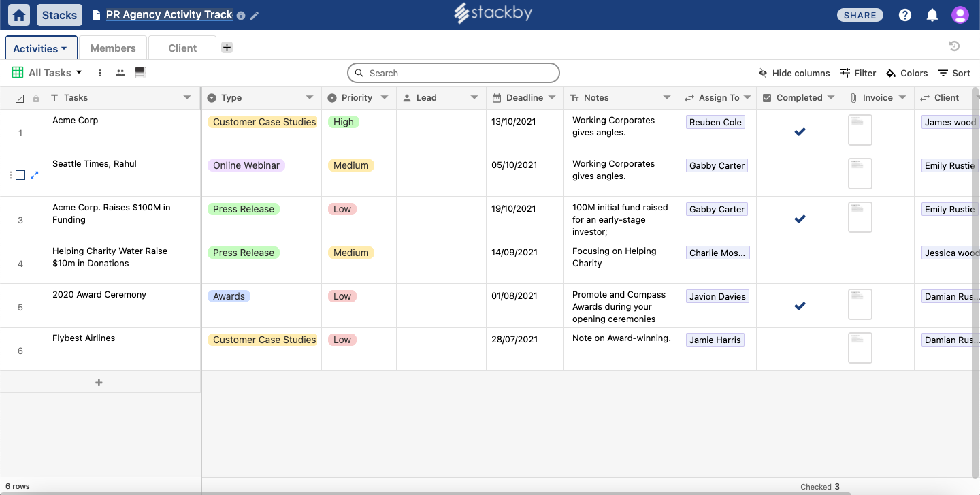The height and width of the screenshot is (495, 980).
Task: Click the High priority tag for Acme Corp
Action: (344, 122)
